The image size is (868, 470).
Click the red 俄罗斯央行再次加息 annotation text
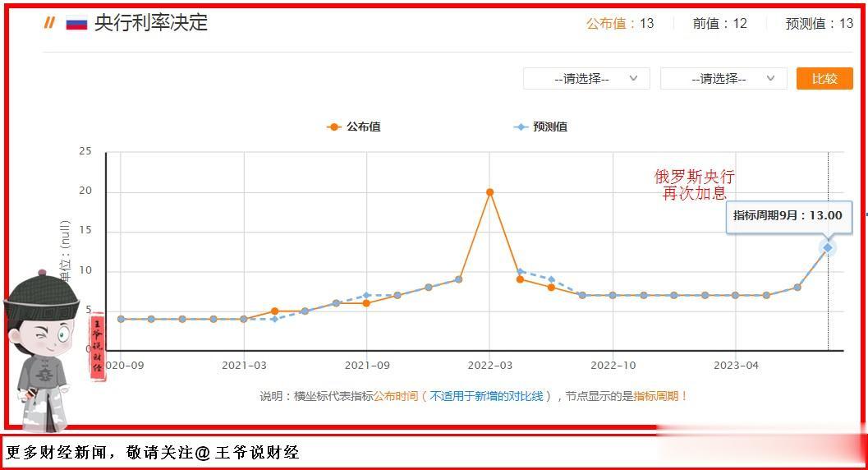point(694,185)
